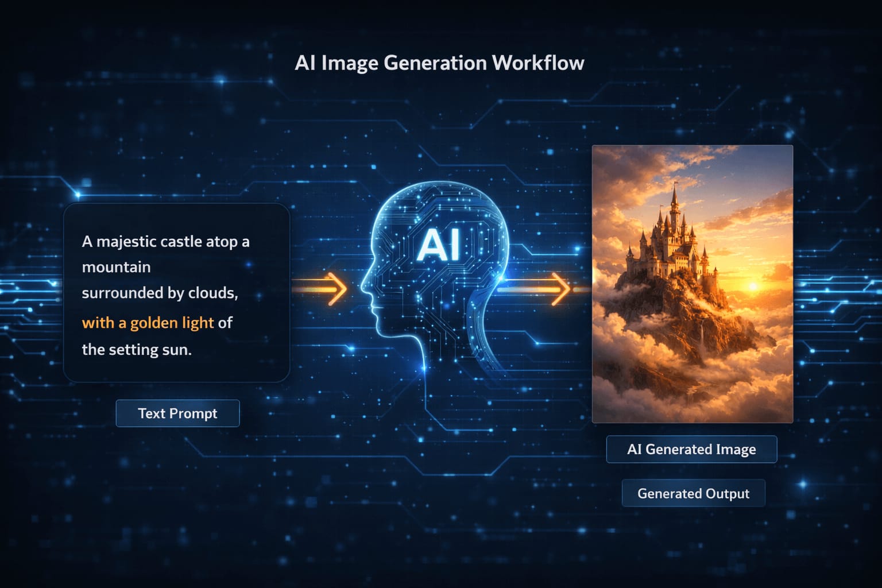
Task: Open the generated castle image thumbnail
Action: [x=692, y=284]
